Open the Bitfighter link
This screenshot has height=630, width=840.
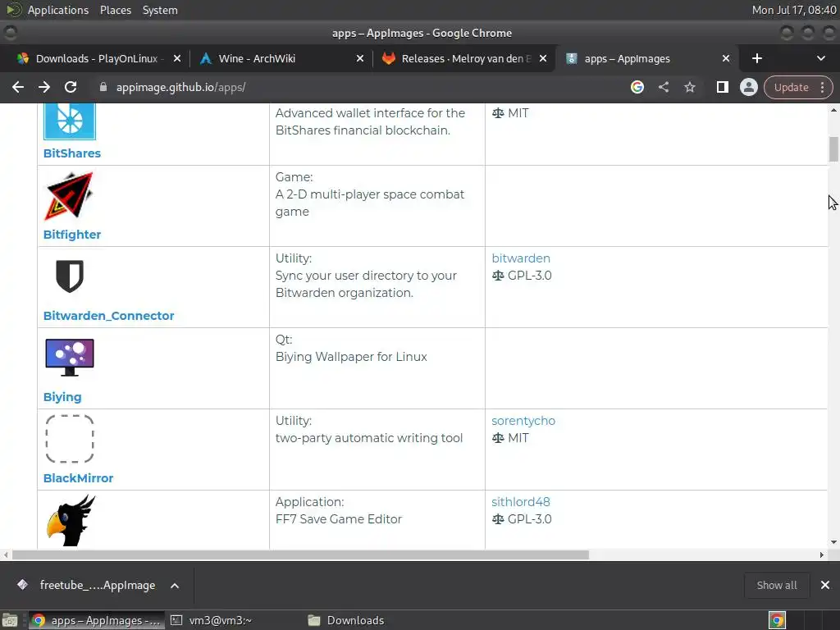[72, 235]
